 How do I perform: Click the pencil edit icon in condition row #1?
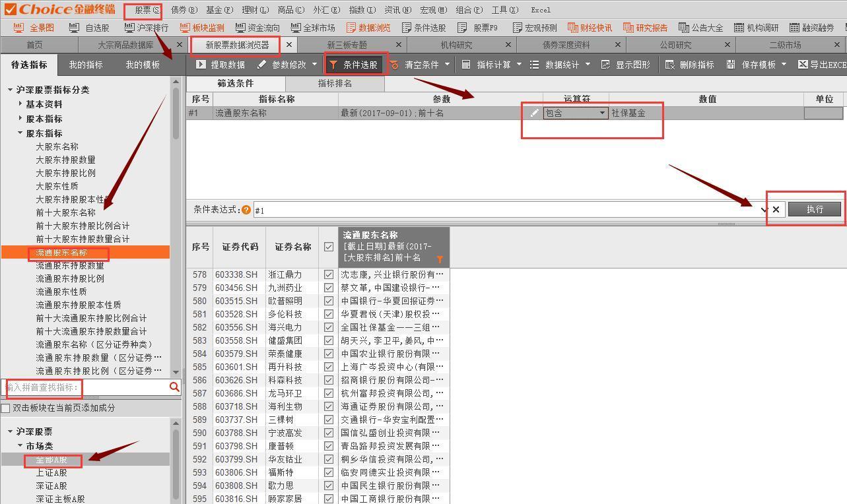pyautogui.click(x=535, y=113)
